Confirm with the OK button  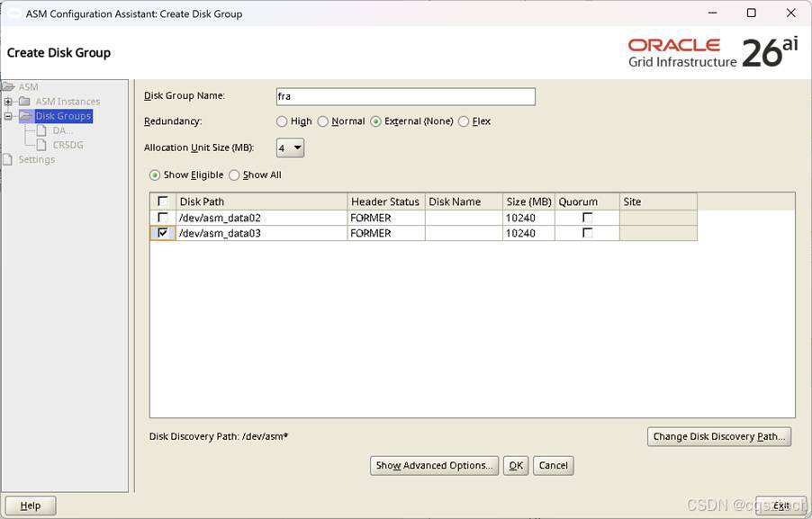point(516,466)
